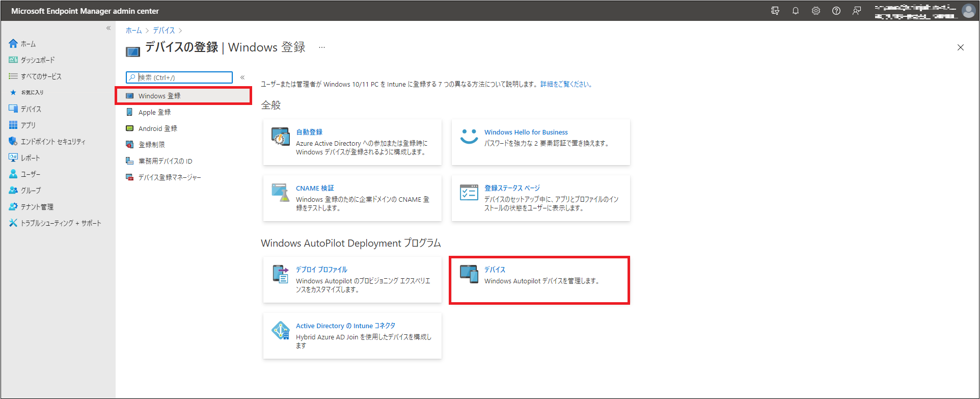Open テナント管理 icon
980x399 pixels.
[x=13, y=206]
